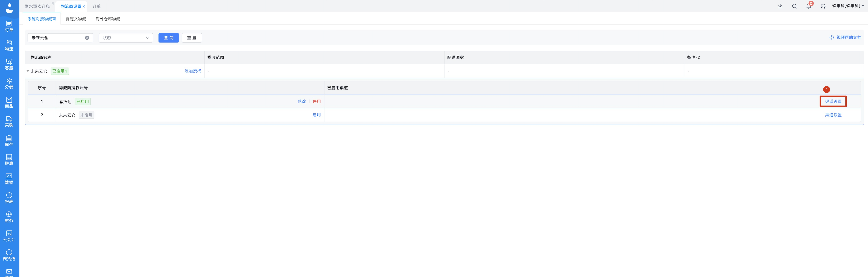Select the 系统对接物流商 tab
868x277 pixels.
coord(42,19)
